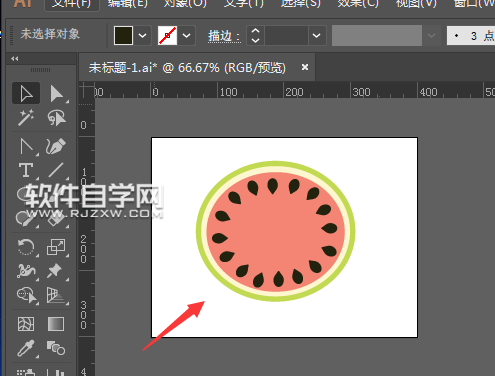
Task: Close the 未标题-1.ai document tab
Action: (x=305, y=67)
